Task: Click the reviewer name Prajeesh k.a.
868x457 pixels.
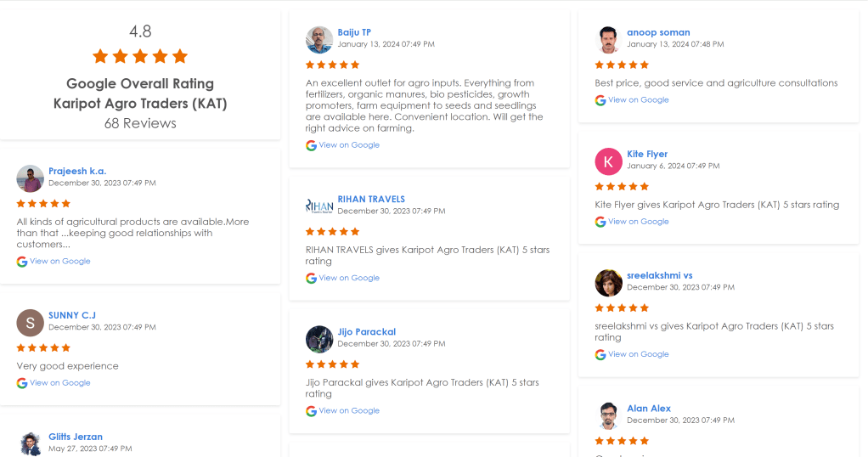Action: click(x=77, y=171)
